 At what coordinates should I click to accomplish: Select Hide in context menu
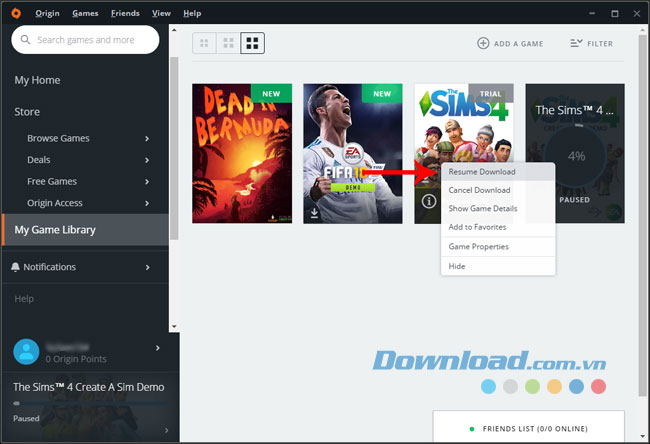click(498, 266)
